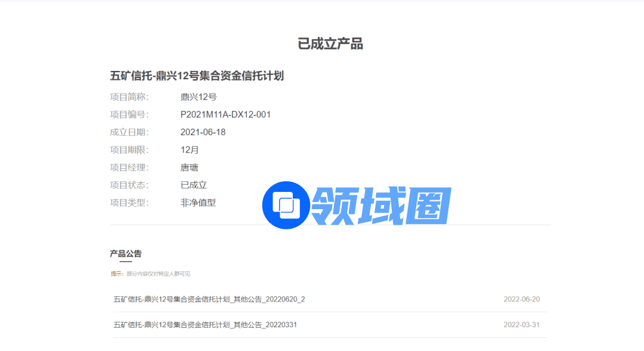Click the blue overlapping-squares watermark logo icon
Image resolution: width=644 pixels, height=351 pixels.
pyautogui.click(x=286, y=205)
